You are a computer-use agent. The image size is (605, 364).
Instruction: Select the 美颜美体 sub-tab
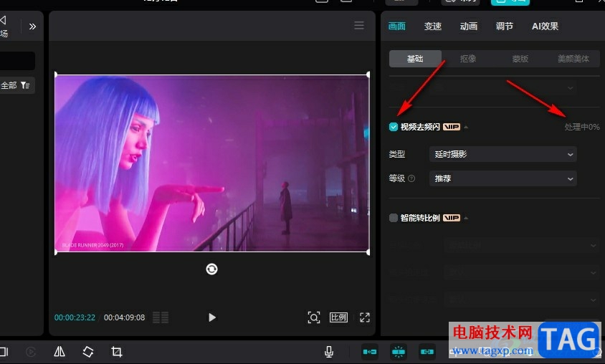(x=573, y=59)
